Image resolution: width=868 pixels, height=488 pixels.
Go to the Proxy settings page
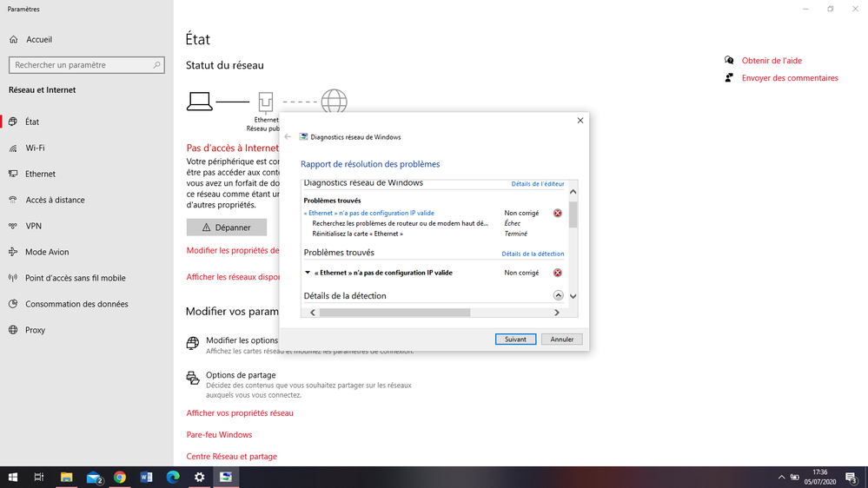[36, 330]
